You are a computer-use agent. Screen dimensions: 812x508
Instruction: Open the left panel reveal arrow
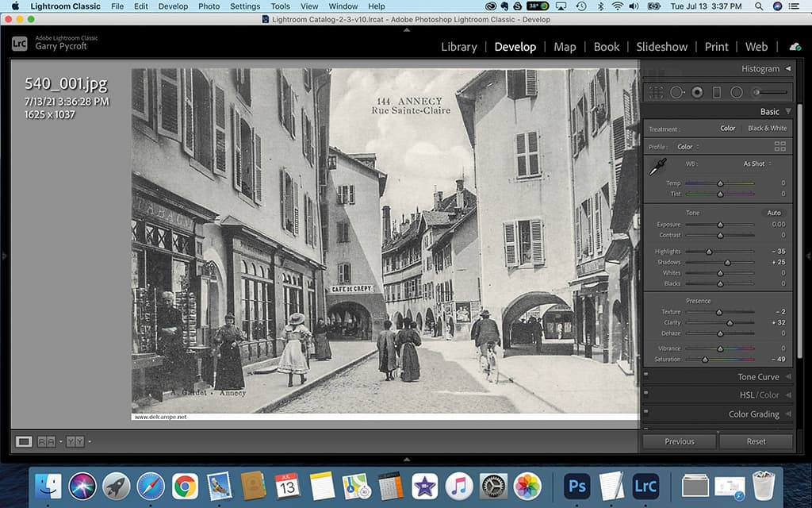(4, 256)
